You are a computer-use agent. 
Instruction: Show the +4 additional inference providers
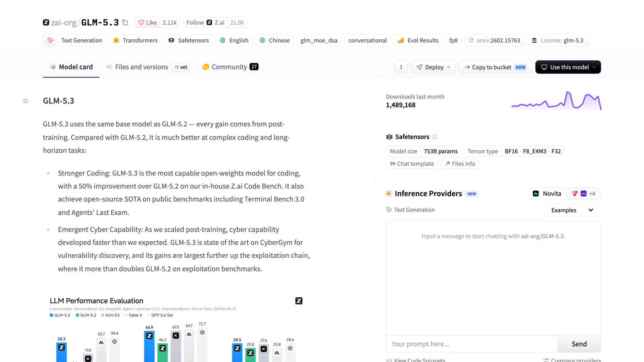[583, 193]
